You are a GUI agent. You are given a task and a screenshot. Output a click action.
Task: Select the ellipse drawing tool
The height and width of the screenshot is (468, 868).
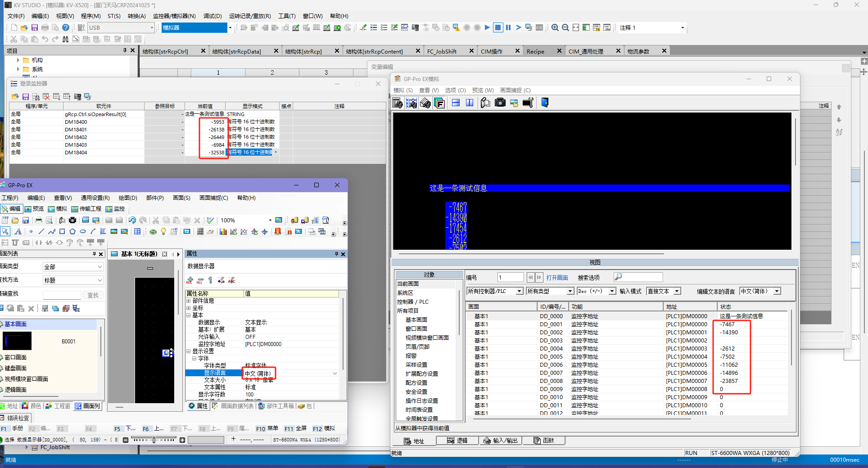(x=83, y=232)
